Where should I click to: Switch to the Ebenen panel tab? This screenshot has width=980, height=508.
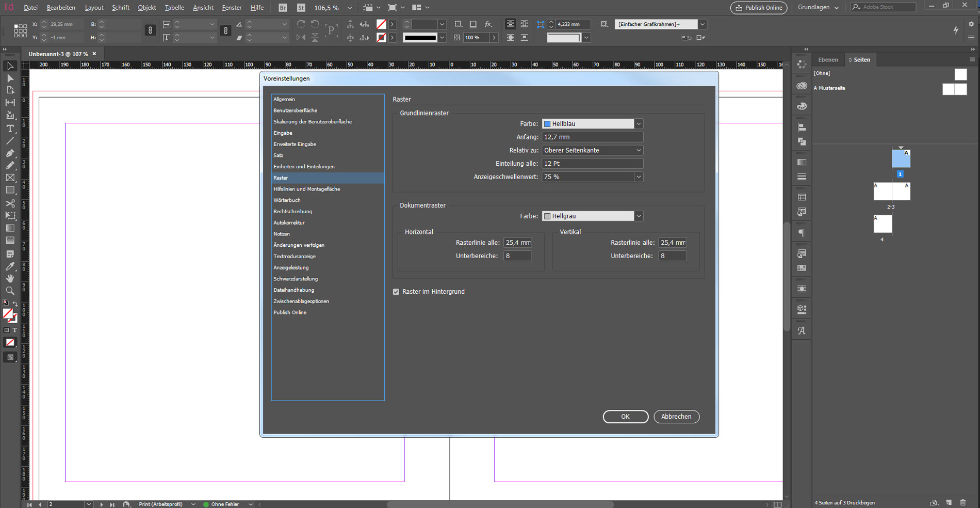coord(828,60)
